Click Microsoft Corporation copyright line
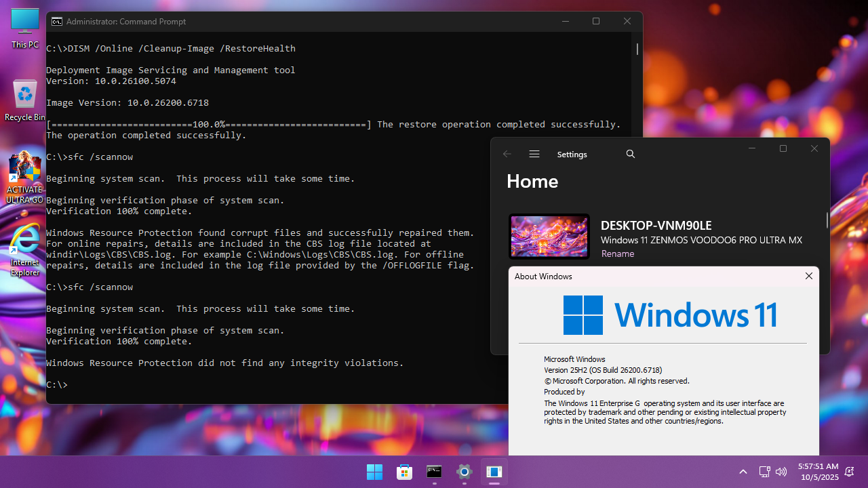The image size is (868, 488). pos(616,381)
